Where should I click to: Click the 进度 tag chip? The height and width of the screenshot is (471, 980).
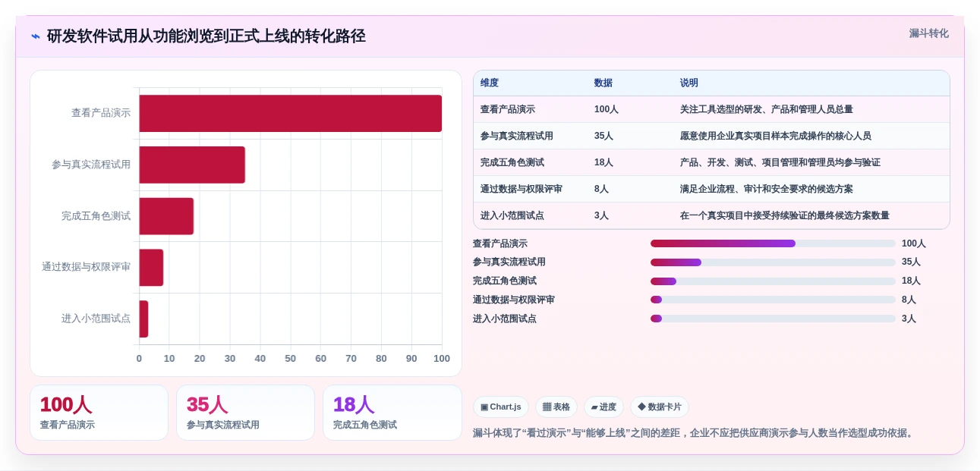pyautogui.click(x=603, y=407)
